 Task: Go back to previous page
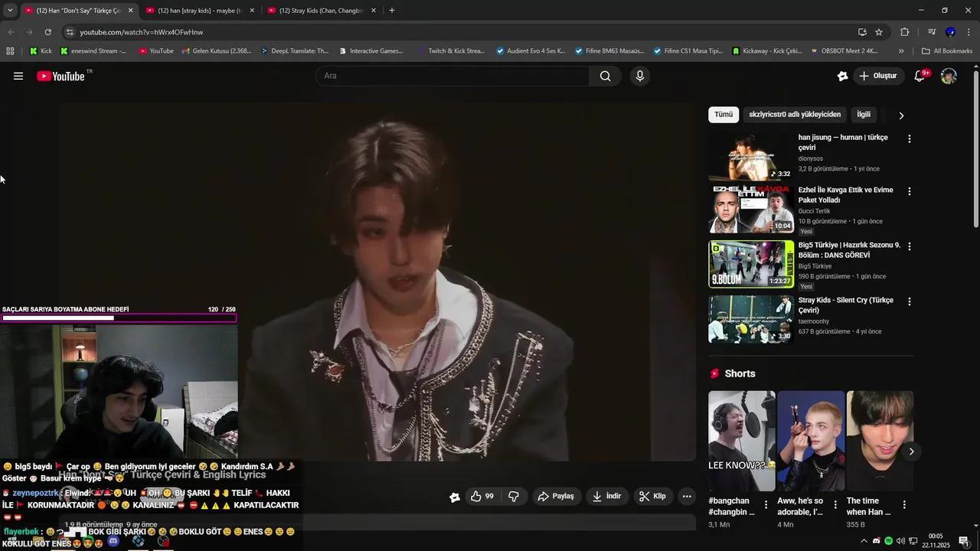click(x=11, y=32)
